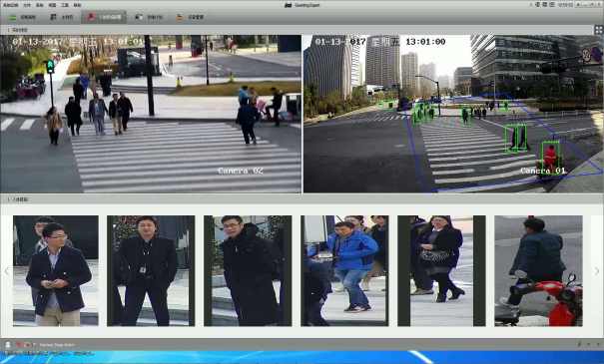Click the Human Snap Alarm label in the bottom status bar
This screenshot has height=364, width=604.
pyautogui.click(x=57, y=345)
